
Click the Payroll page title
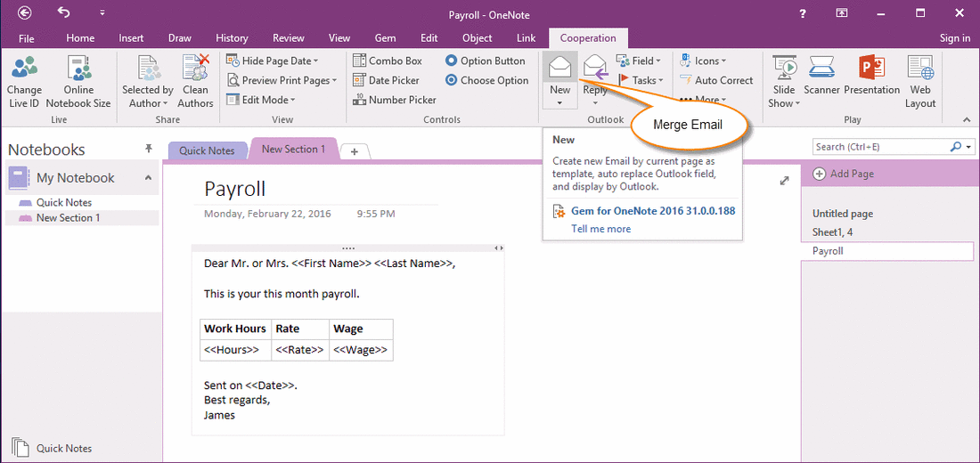[x=235, y=189]
